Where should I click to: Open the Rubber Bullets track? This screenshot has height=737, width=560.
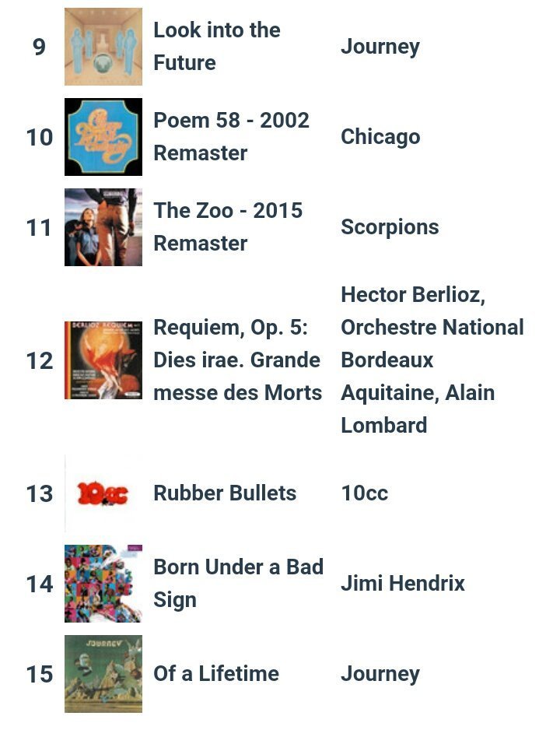225,493
